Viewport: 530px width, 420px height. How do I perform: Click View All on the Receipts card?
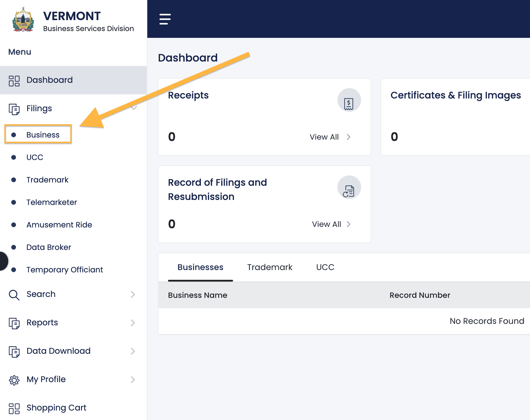[324, 137]
